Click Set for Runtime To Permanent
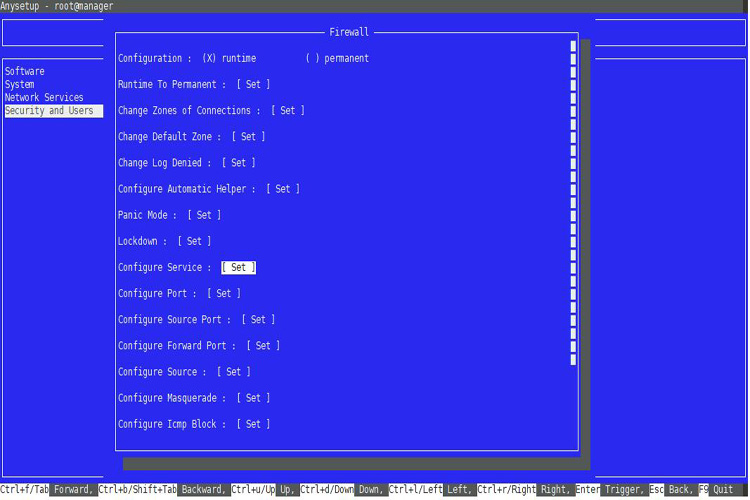This screenshot has height=500, width=750. tap(253, 85)
